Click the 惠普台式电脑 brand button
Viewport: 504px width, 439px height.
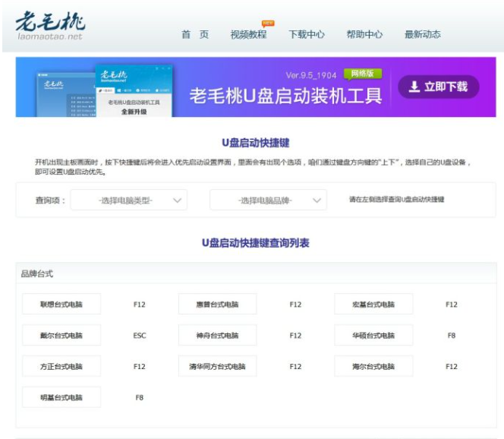(x=218, y=305)
